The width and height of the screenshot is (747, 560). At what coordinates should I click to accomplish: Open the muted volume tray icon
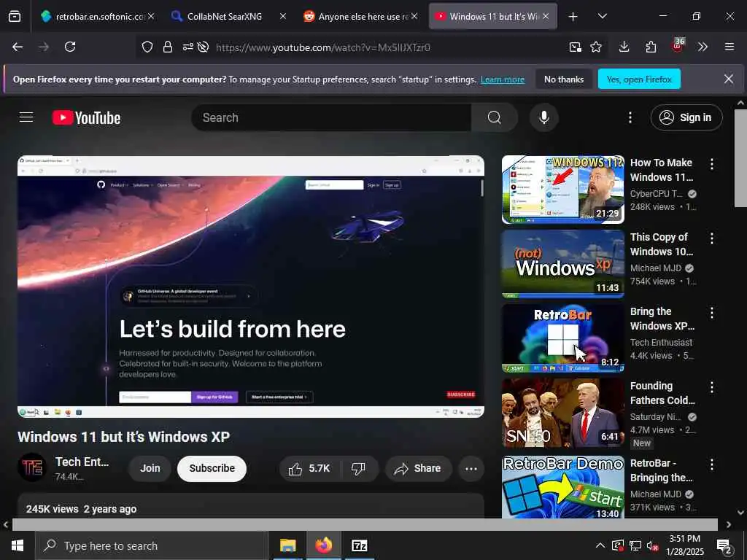[652, 545]
